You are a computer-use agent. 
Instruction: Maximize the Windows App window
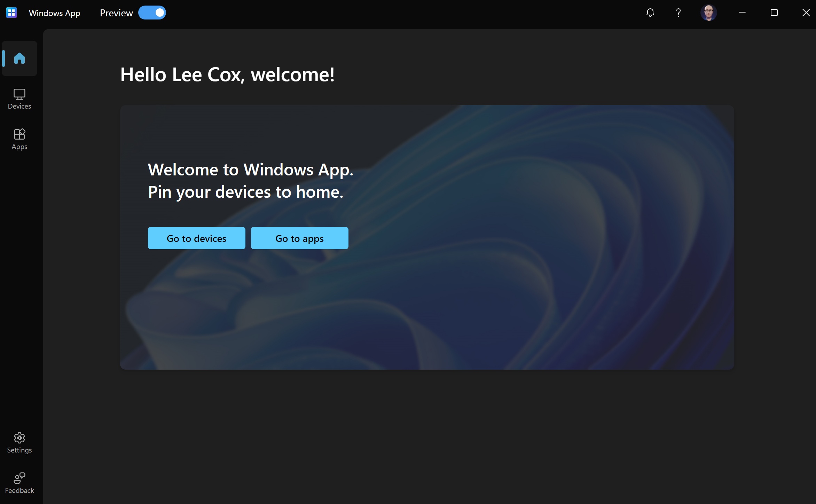(x=774, y=13)
